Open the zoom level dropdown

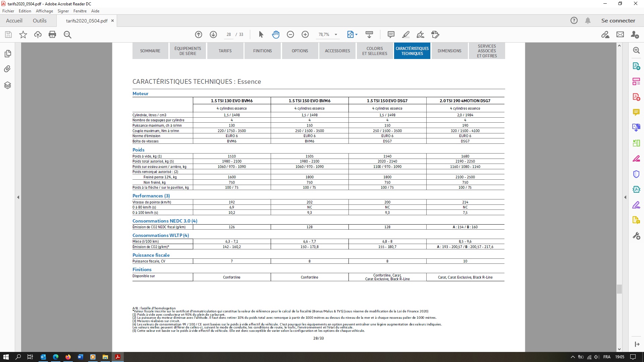(336, 35)
